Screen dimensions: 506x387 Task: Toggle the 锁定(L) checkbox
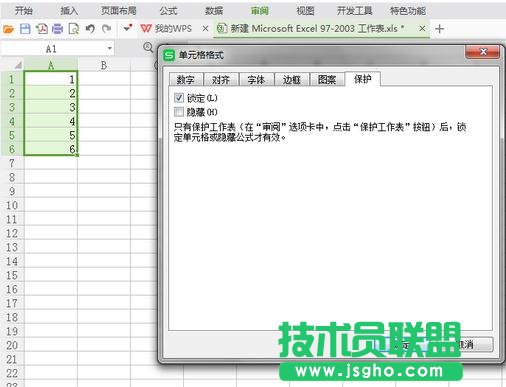[179, 98]
